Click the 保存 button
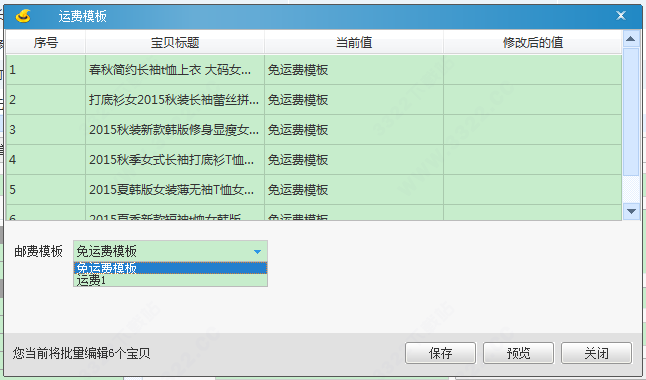 (440, 353)
